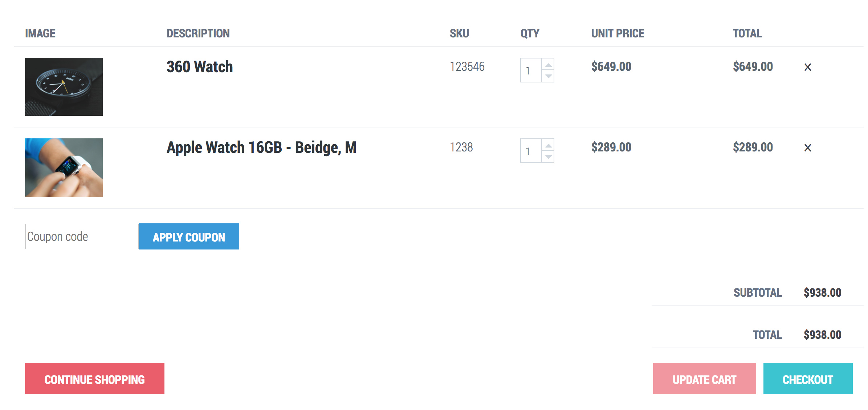This screenshot has height=410, width=868.
Task: Click the Coupon code input field
Action: click(x=82, y=236)
